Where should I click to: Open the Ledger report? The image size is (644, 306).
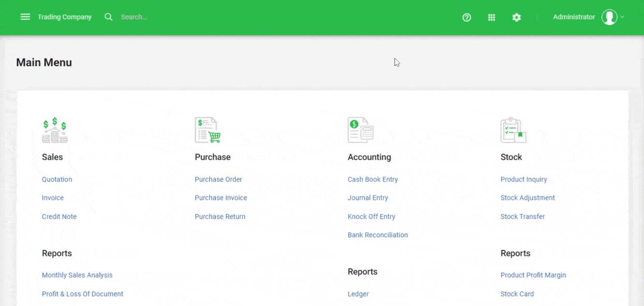(x=358, y=294)
